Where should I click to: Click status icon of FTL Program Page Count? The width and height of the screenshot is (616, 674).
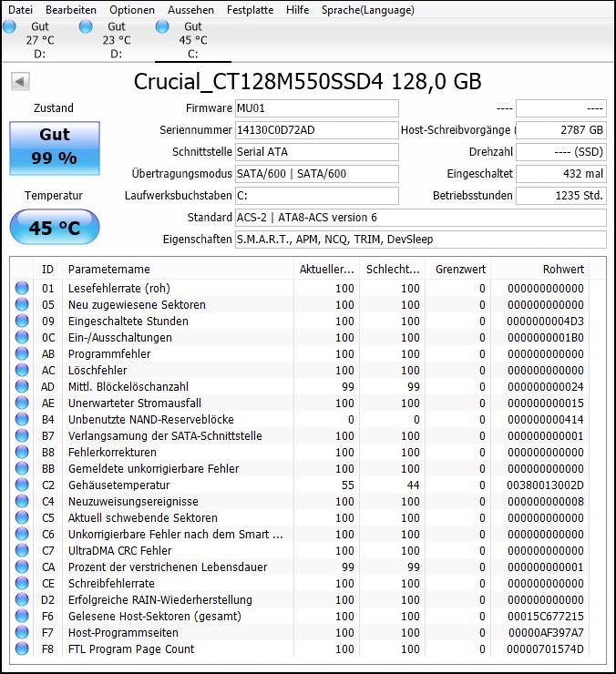point(22,648)
